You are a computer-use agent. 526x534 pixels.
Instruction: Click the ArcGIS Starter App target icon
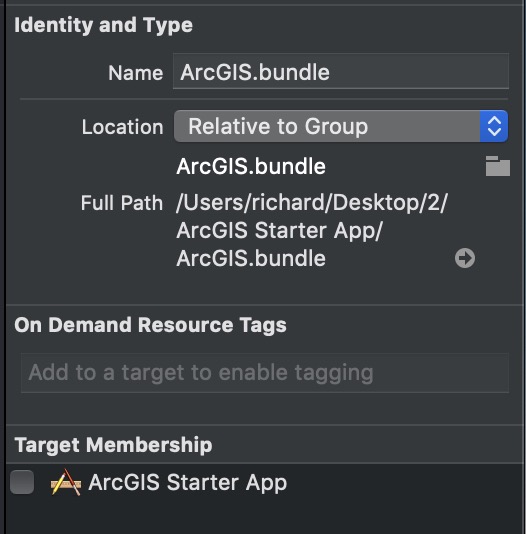click(66, 482)
